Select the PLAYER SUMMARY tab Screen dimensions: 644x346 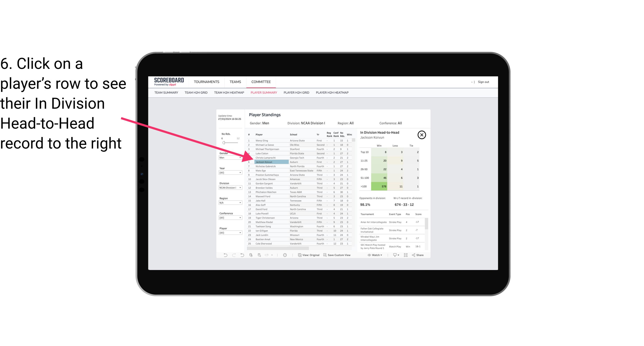[x=263, y=93]
